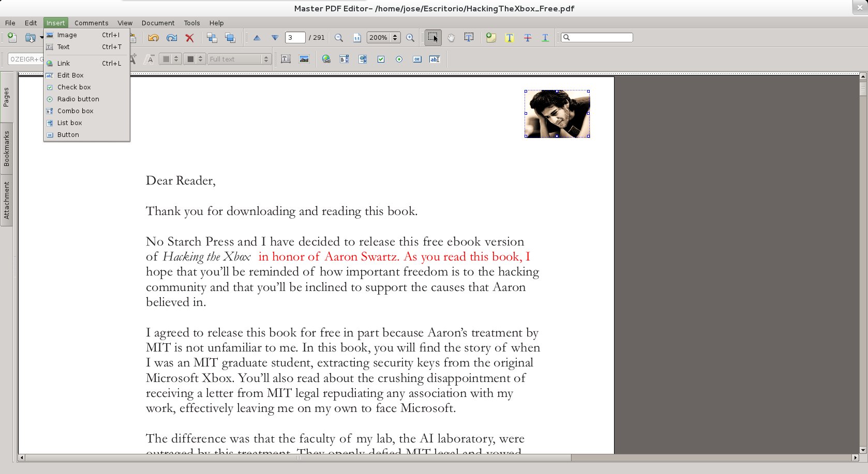
Task: Click the Insert image toolbar icon
Action: point(304,59)
